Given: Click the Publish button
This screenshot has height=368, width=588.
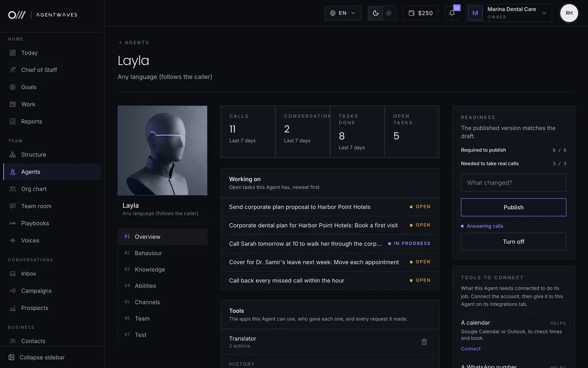Looking at the screenshot, I should tap(514, 208).
